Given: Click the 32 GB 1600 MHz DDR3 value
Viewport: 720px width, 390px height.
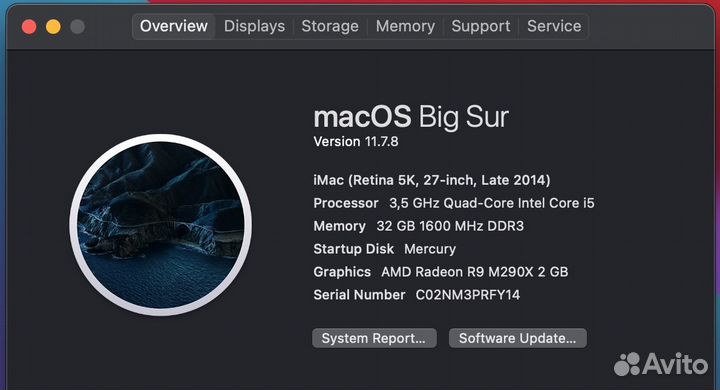Looking at the screenshot, I should click(x=450, y=226).
